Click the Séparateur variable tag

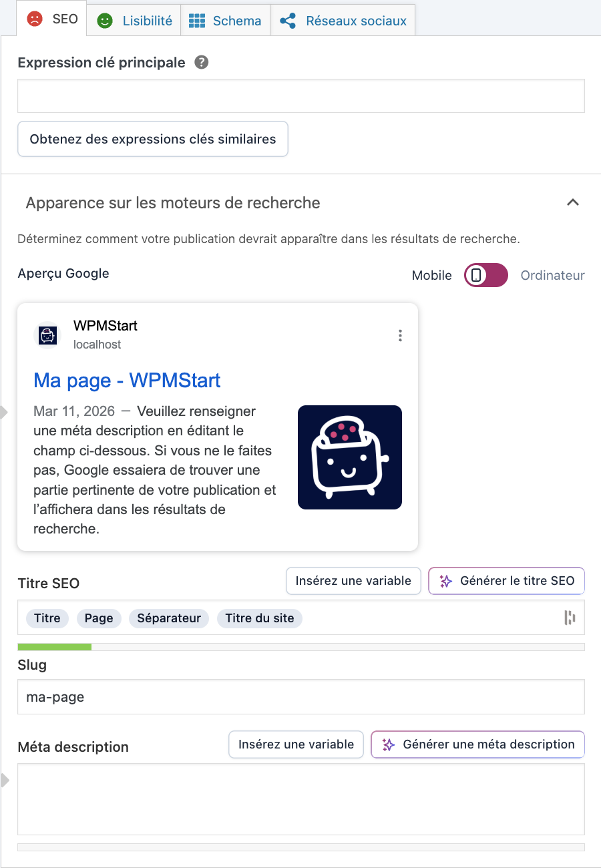tap(169, 618)
